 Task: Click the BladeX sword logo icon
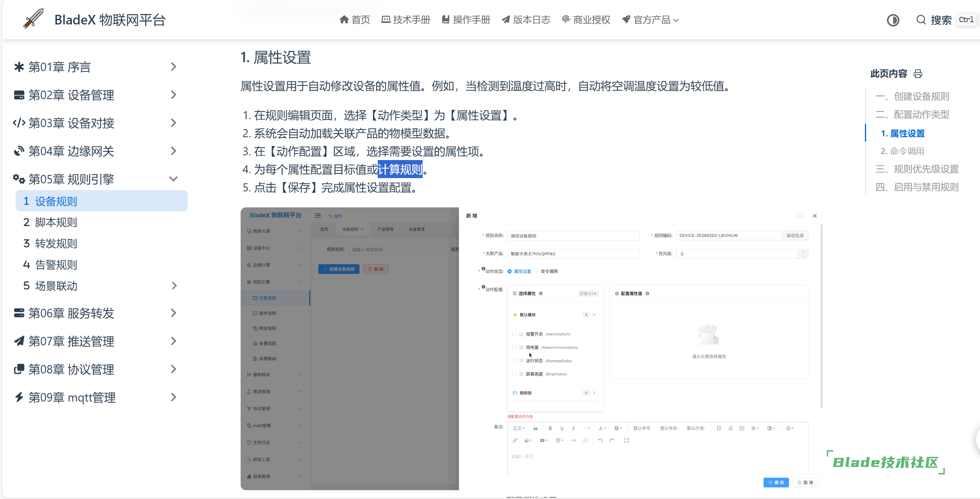pos(33,19)
